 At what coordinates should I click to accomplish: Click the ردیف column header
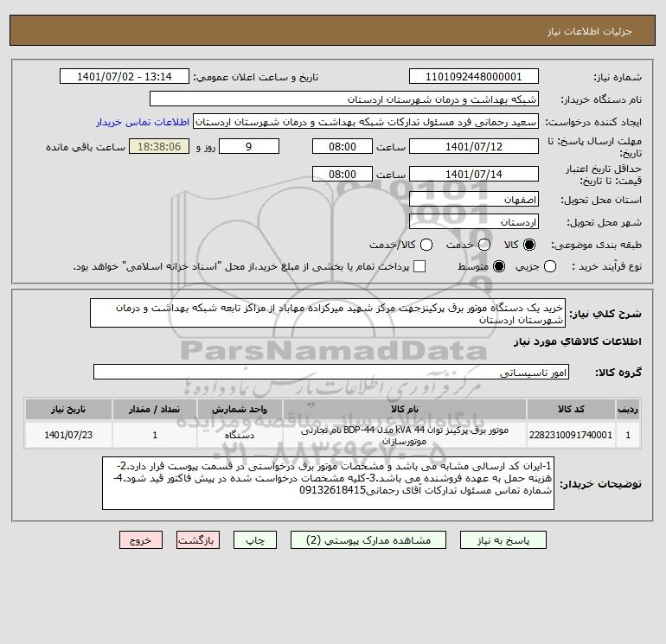pos(628,409)
